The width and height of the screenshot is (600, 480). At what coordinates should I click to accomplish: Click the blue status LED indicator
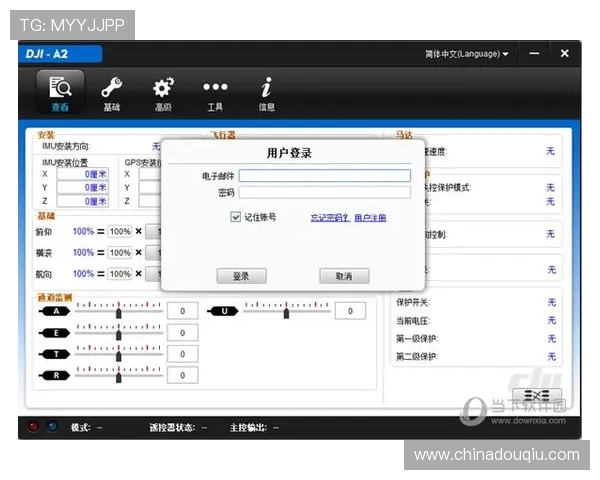click(52, 426)
